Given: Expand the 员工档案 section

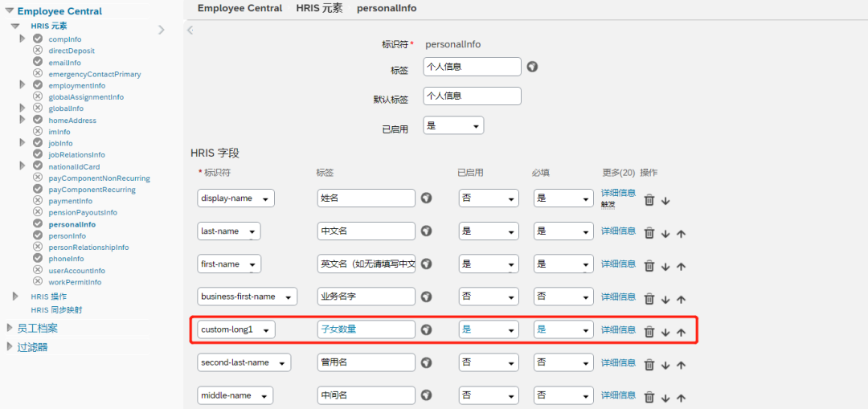Looking at the screenshot, I should point(10,328).
